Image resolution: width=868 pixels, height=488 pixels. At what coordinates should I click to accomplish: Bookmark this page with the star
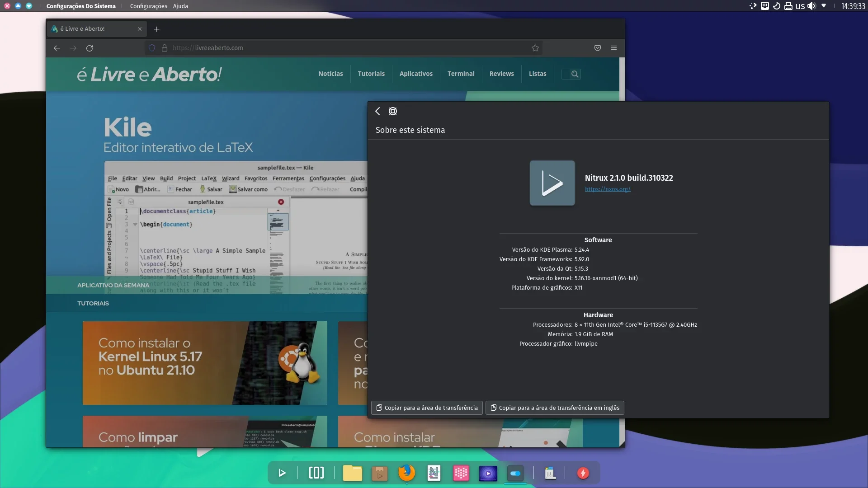pos(535,48)
